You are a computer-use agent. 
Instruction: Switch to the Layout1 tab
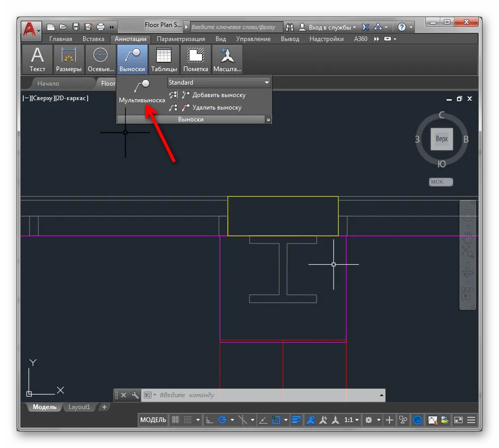[79, 407]
